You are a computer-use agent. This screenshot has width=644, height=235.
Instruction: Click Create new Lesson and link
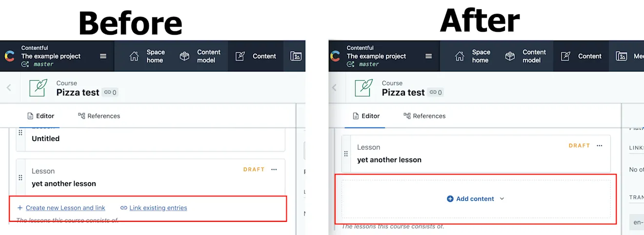[x=61, y=208]
